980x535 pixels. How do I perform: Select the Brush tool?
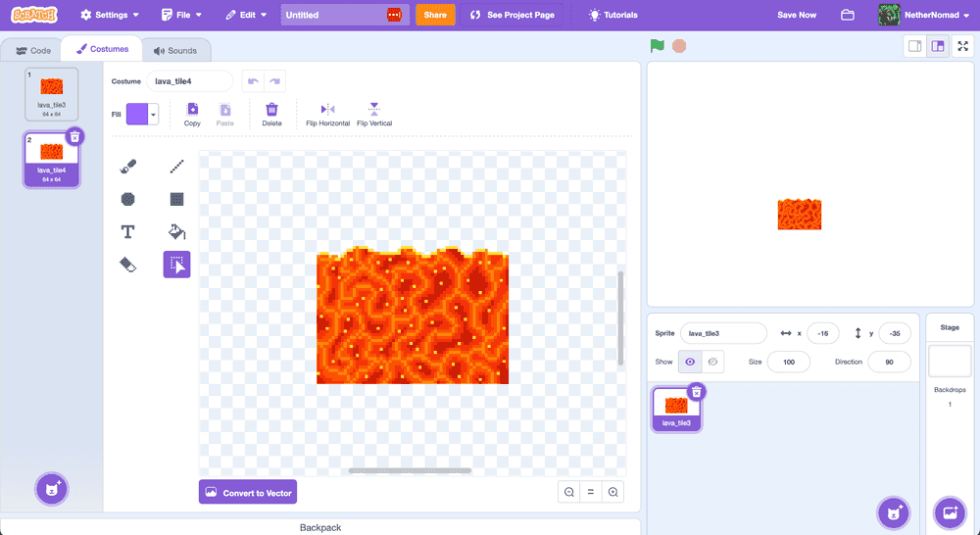127,168
